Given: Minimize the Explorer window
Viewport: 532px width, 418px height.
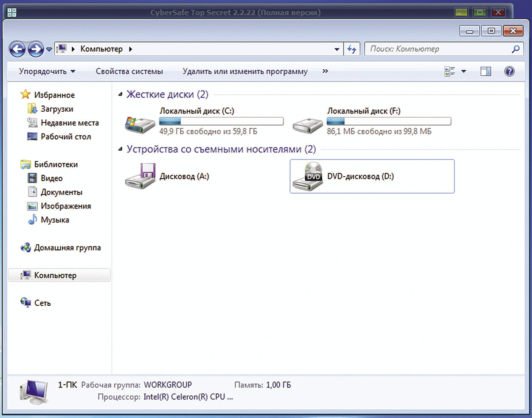Looking at the screenshot, I should point(470,31).
